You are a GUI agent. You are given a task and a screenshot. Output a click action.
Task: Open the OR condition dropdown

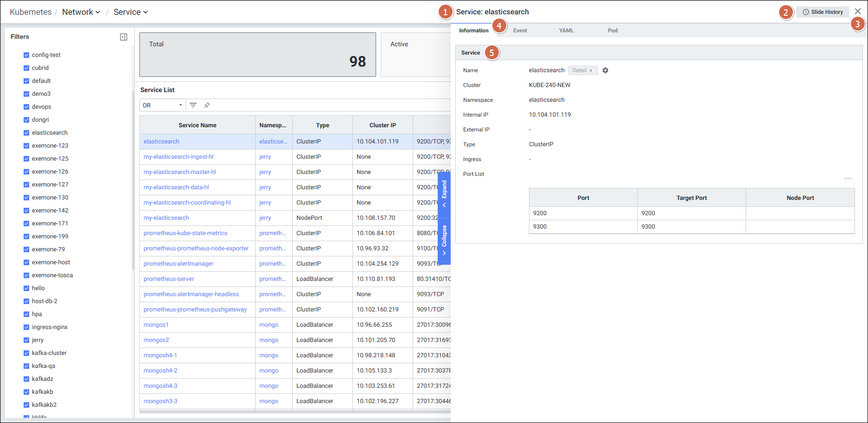pos(162,105)
